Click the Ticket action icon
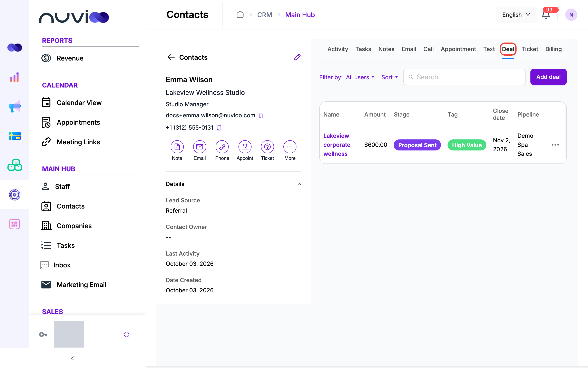The height and width of the screenshot is (368, 588). (267, 147)
